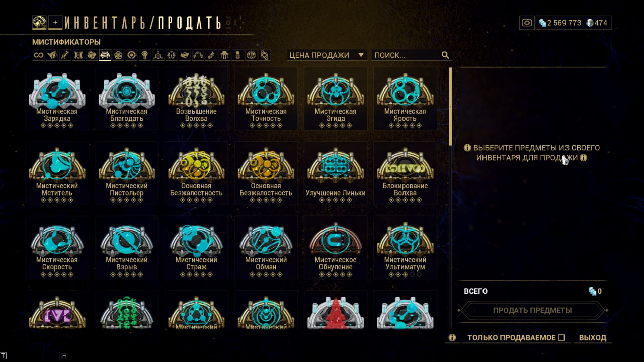Select the 'Мистическая Зарядка' arcane item
The height and width of the screenshot is (362, 644).
[x=57, y=99]
